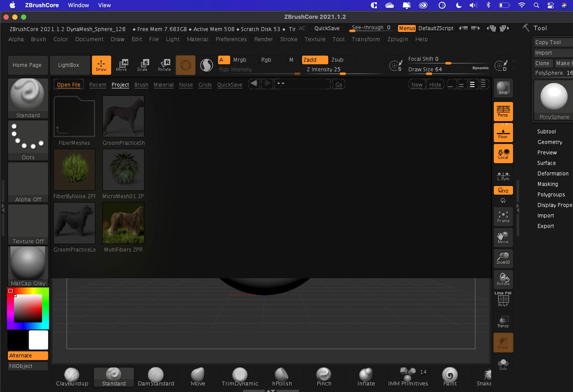
Task: Toggle Perspective distortion with Persp
Action: pyautogui.click(x=503, y=111)
